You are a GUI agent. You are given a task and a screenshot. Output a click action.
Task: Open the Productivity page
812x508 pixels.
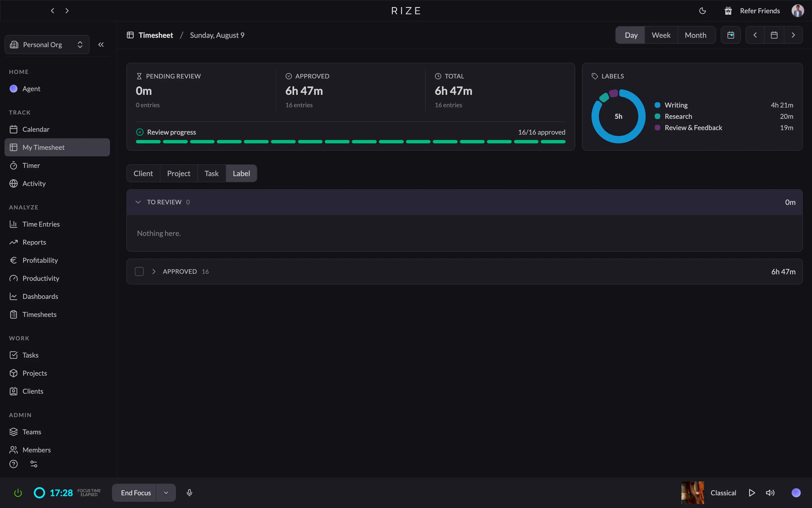(x=57, y=279)
